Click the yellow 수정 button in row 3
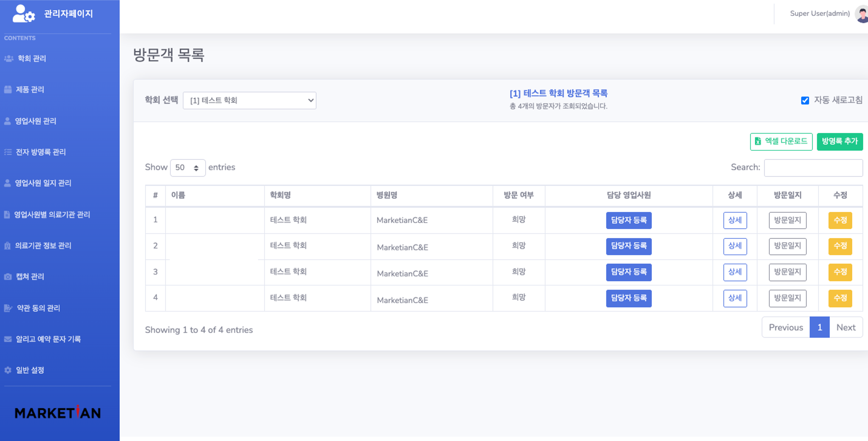This screenshot has height=441, width=868. 840,272
